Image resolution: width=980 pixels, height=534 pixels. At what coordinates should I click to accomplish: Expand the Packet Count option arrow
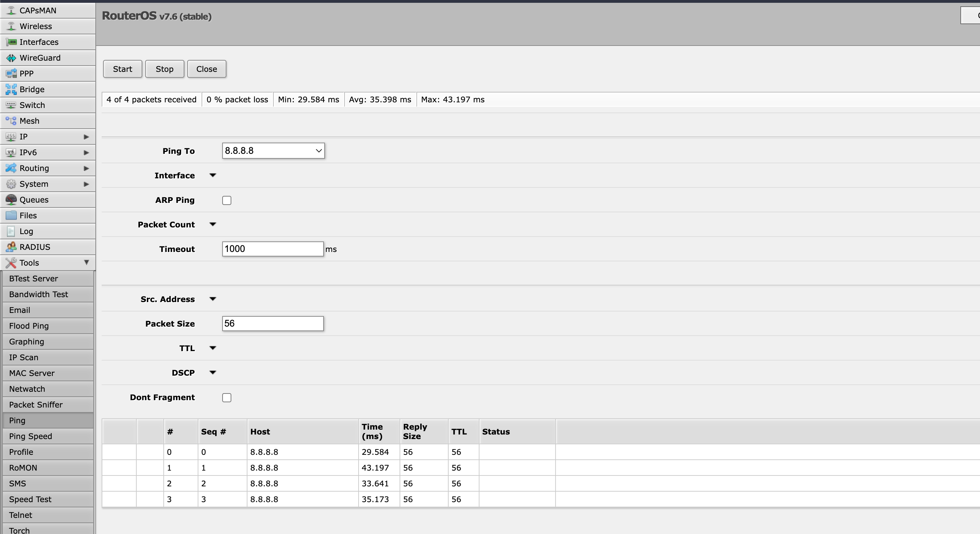pyautogui.click(x=213, y=224)
